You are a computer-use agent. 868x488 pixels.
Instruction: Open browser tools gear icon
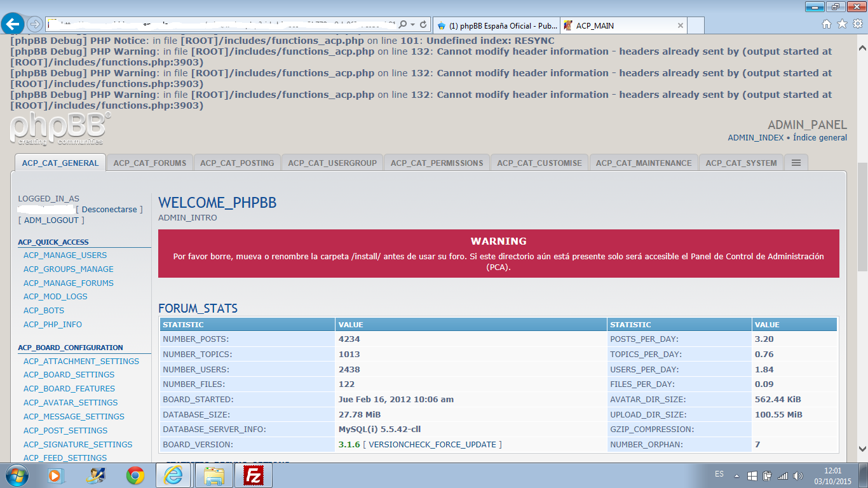pyautogui.click(x=857, y=24)
